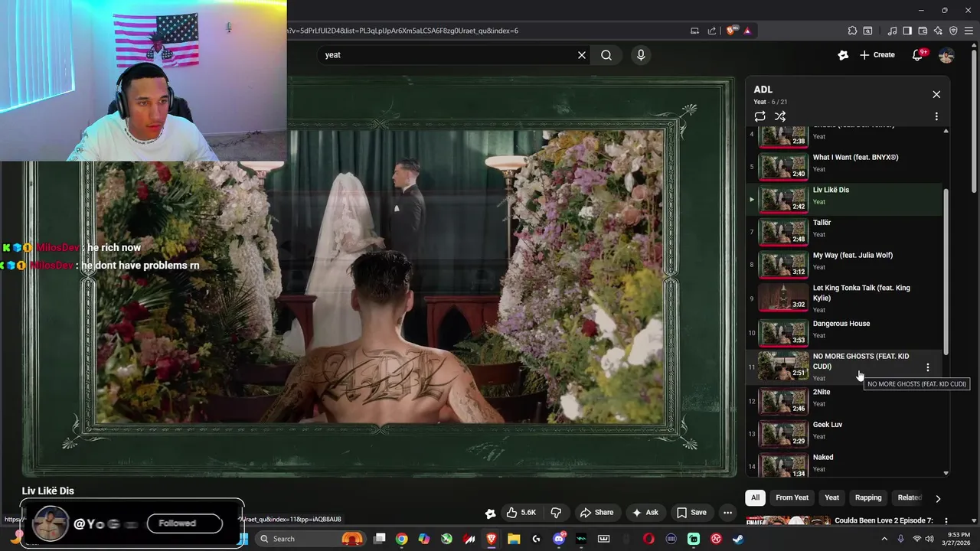Click the search magnifier button
The image size is (980, 551).
(x=606, y=55)
